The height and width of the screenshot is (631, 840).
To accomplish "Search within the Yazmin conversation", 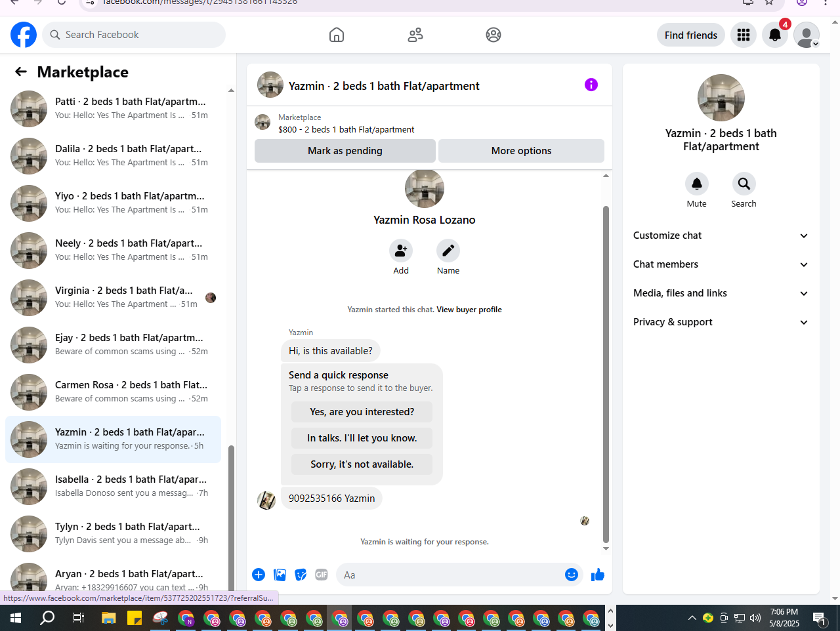I will 744,184.
